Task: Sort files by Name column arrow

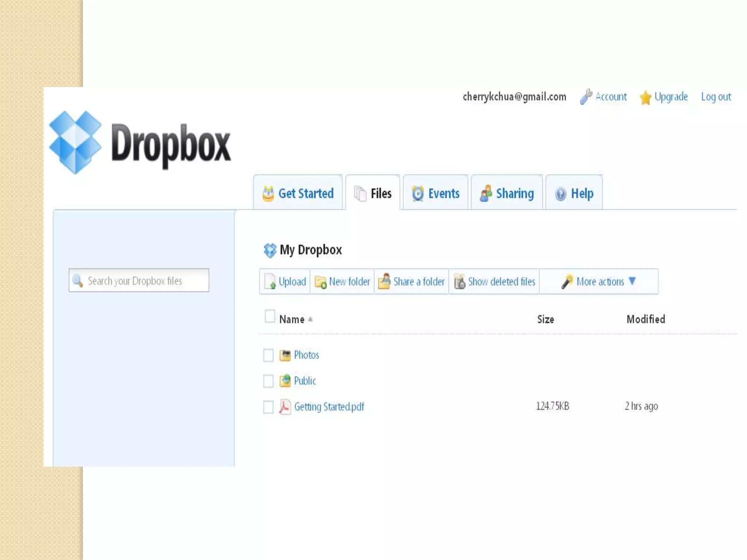Action: click(310, 319)
